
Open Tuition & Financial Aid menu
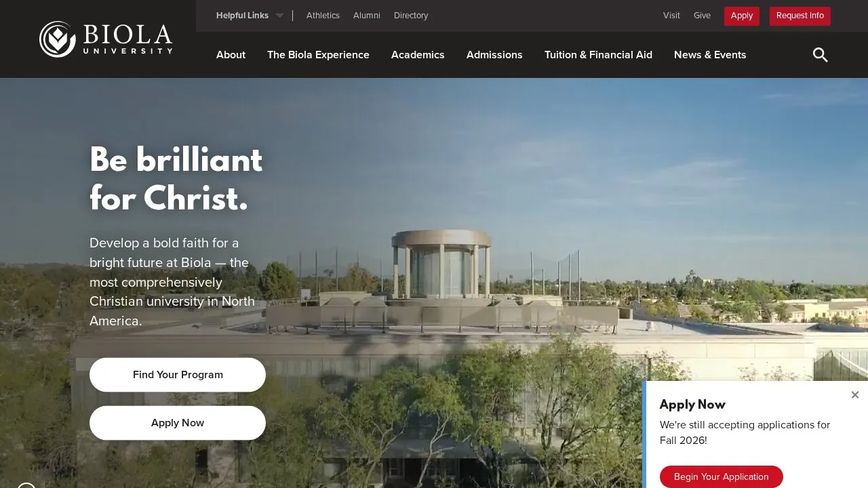(598, 55)
